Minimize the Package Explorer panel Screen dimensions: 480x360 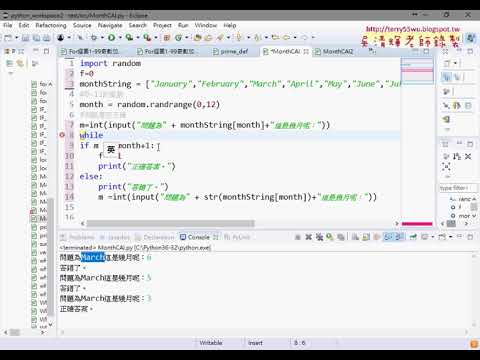[36, 51]
